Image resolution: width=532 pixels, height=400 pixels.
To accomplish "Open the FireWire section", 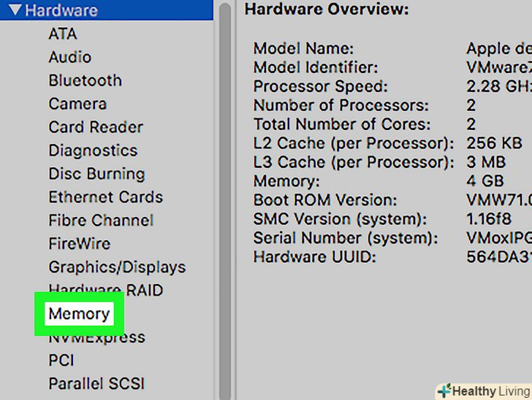I will [79, 244].
